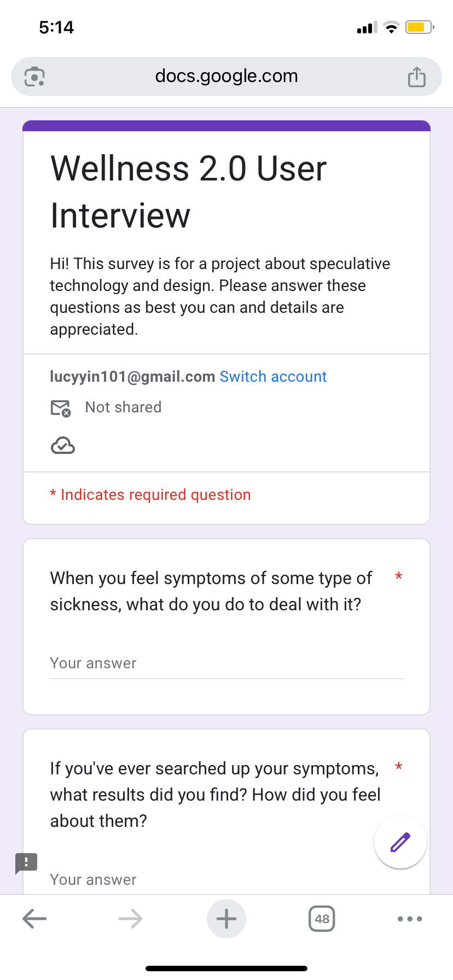Tap the docs.google.com address field

pyautogui.click(x=226, y=77)
